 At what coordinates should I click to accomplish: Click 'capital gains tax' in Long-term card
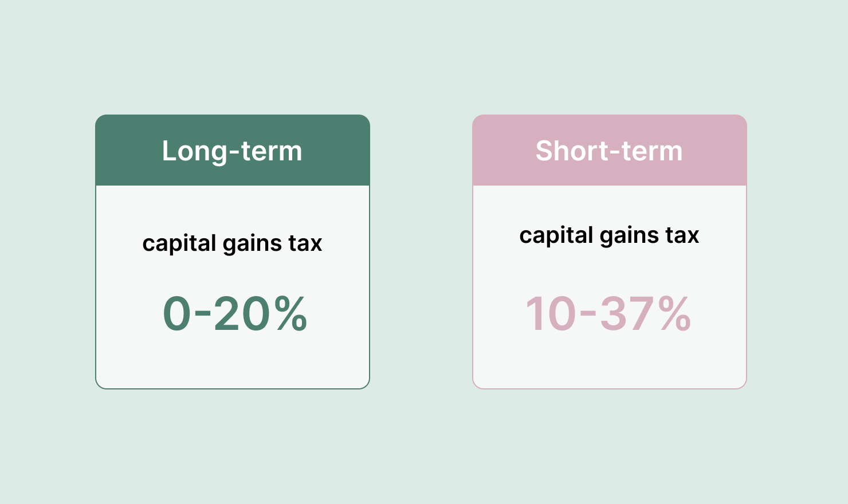[232, 243]
